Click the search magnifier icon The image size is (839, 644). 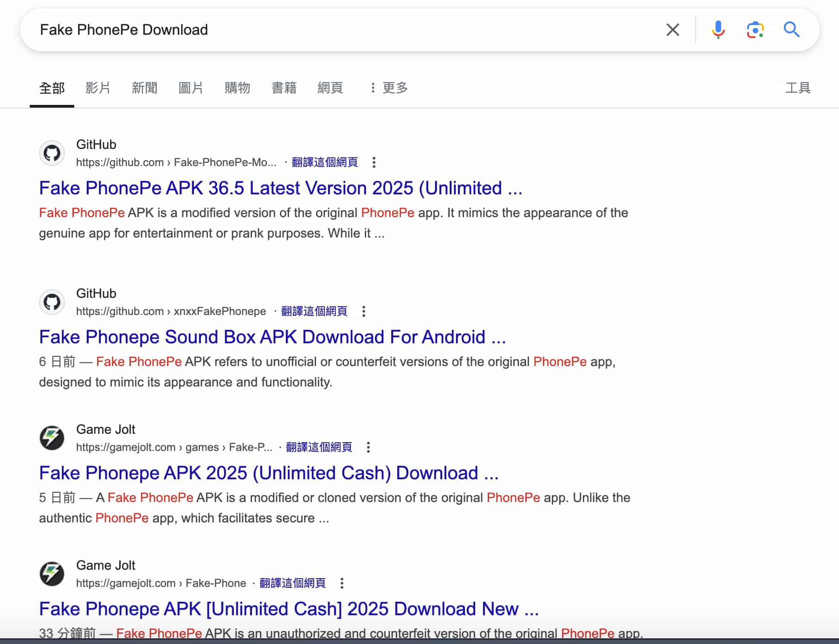tap(792, 29)
